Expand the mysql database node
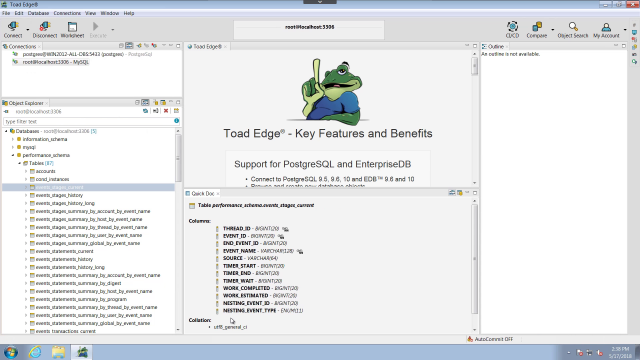The width and height of the screenshot is (640, 360). pyautogui.click(x=13, y=147)
